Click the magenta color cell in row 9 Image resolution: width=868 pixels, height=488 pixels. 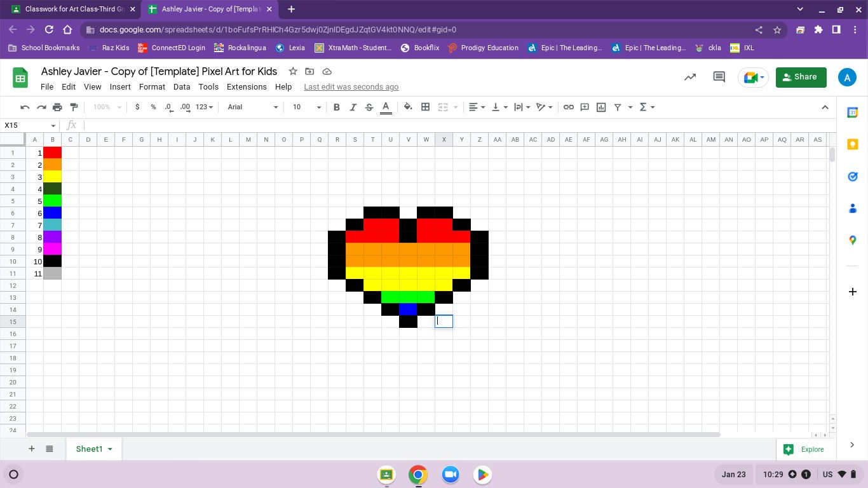click(52, 249)
